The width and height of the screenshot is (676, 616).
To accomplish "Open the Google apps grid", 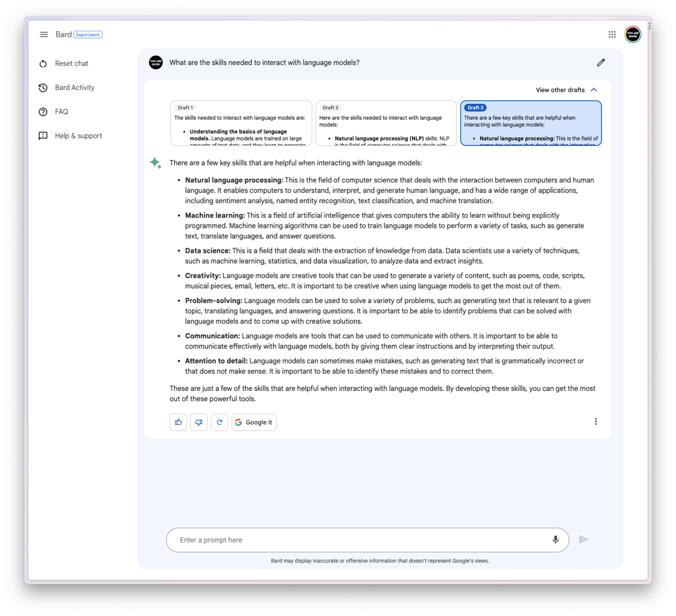I will [612, 34].
